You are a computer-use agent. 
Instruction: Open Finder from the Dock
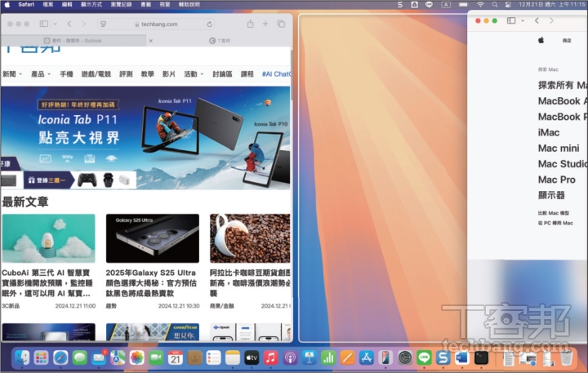click(22, 357)
